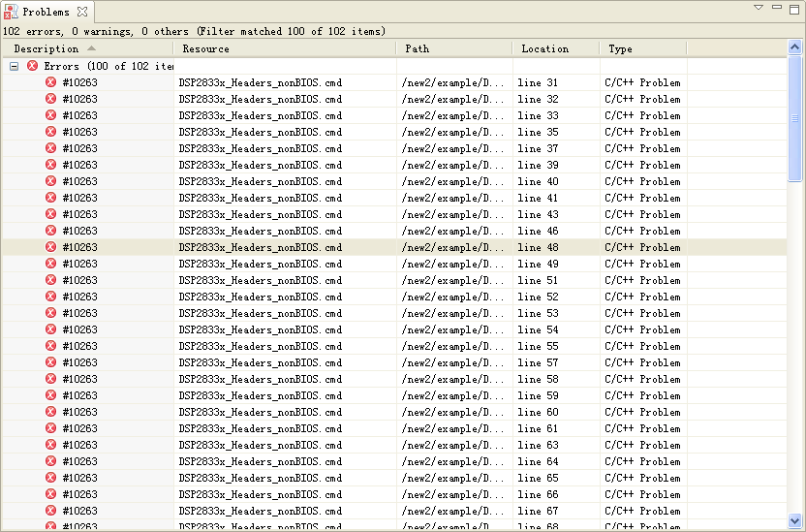Click error icon on line 35 row
The image size is (806, 532).
(x=51, y=132)
